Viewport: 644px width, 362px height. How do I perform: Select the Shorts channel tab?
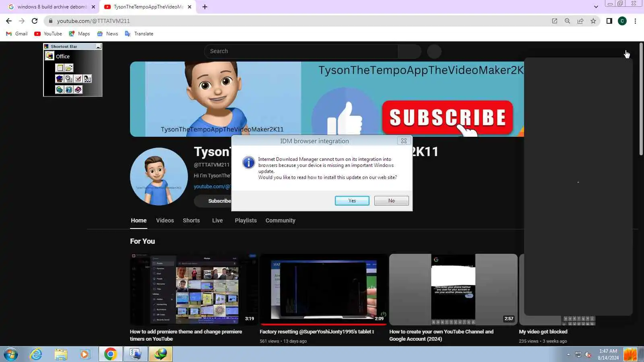click(x=191, y=220)
